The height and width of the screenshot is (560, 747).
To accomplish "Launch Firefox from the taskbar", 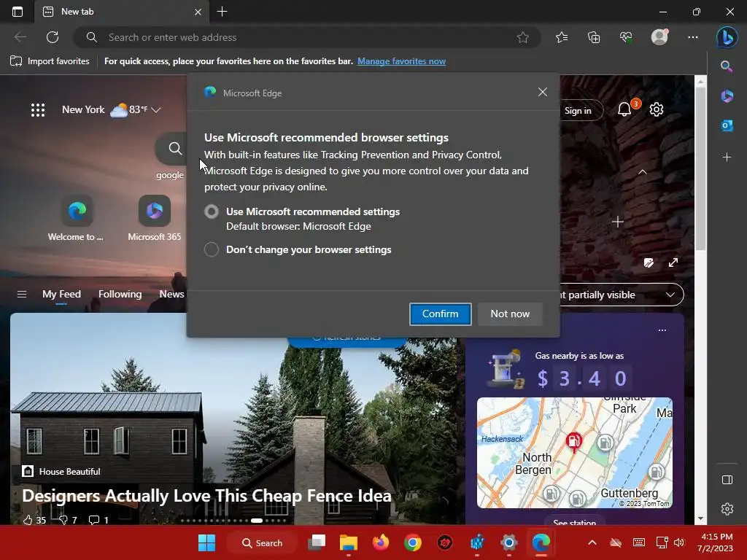I will (x=380, y=542).
